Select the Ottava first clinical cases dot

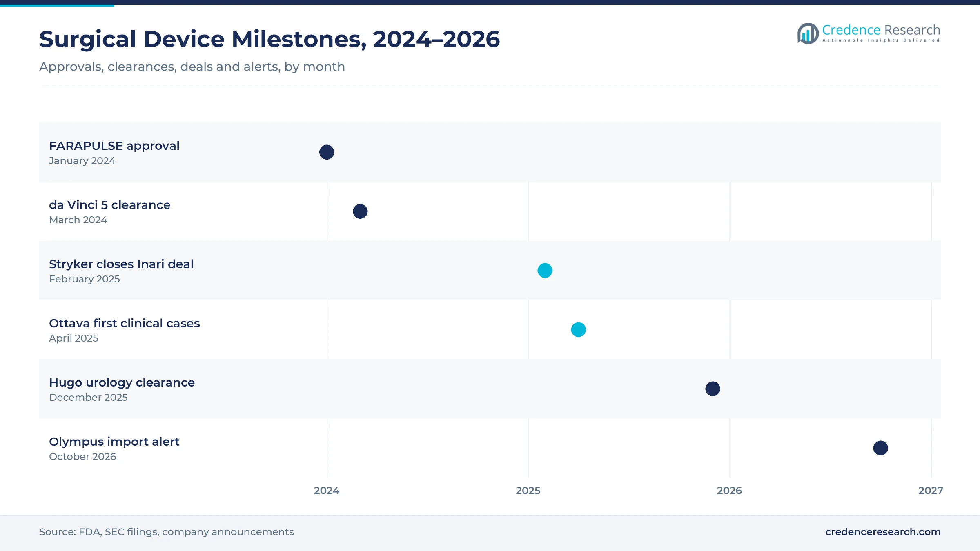579,330
